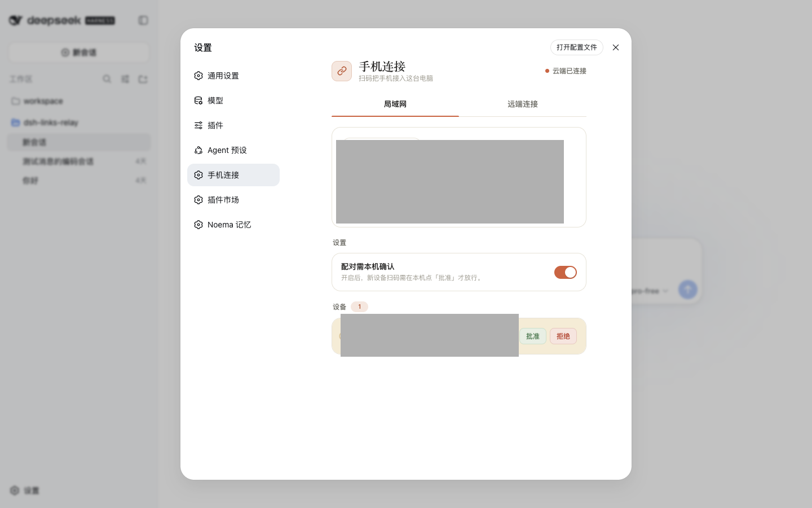
Task: Collapse the sidebar via panel icon in main window
Action: (x=143, y=20)
